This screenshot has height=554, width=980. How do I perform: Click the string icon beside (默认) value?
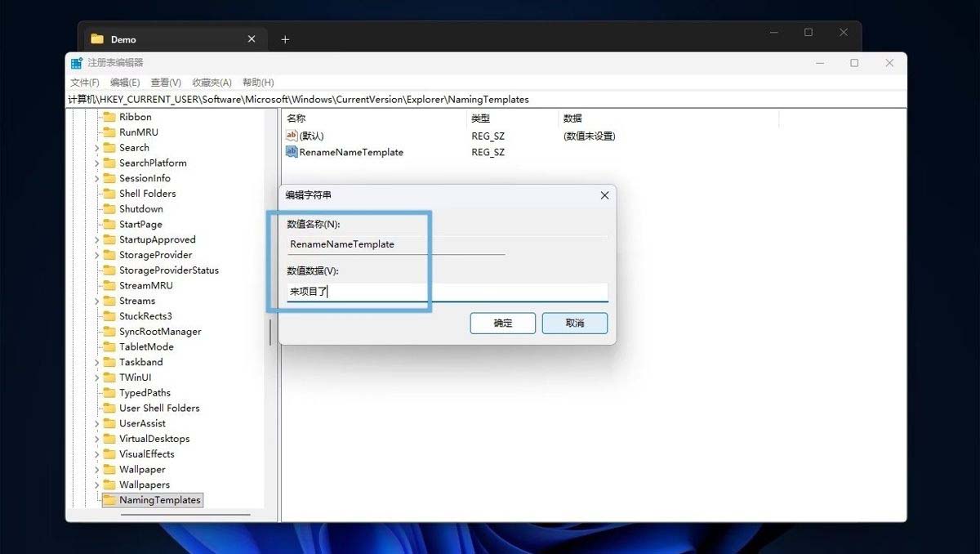292,136
